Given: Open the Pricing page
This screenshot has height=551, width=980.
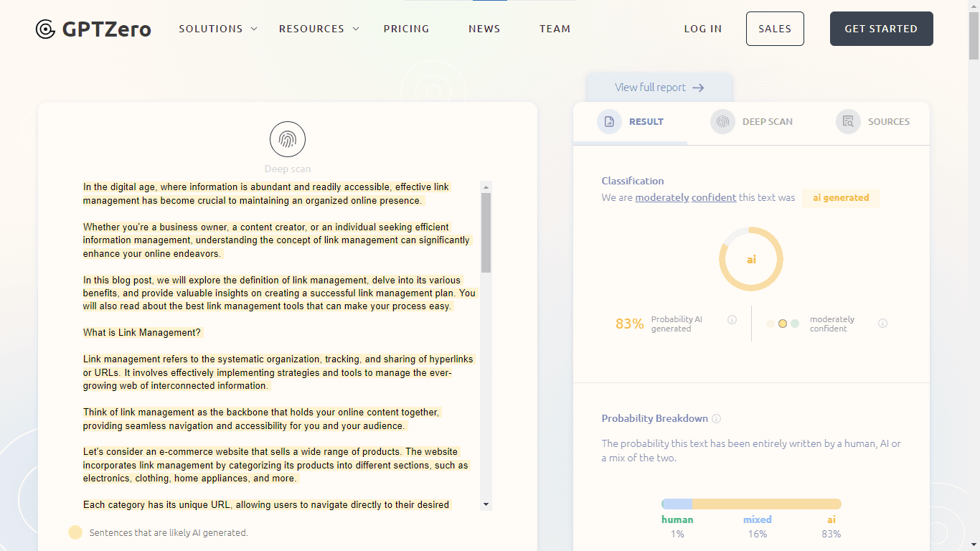Looking at the screenshot, I should tap(406, 29).
